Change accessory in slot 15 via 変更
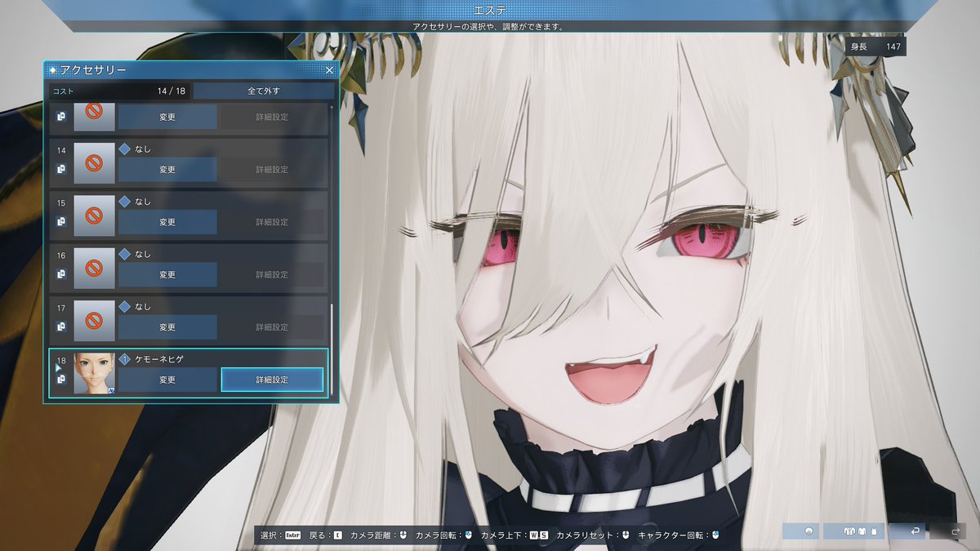 tap(167, 222)
